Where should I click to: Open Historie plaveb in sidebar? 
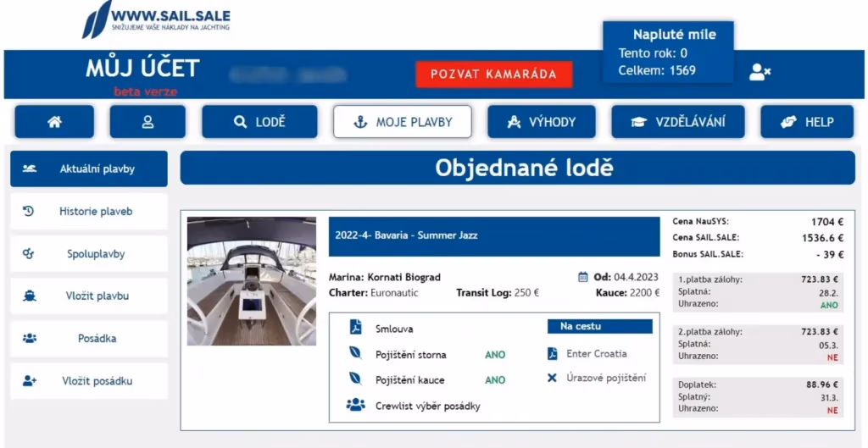(x=88, y=211)
